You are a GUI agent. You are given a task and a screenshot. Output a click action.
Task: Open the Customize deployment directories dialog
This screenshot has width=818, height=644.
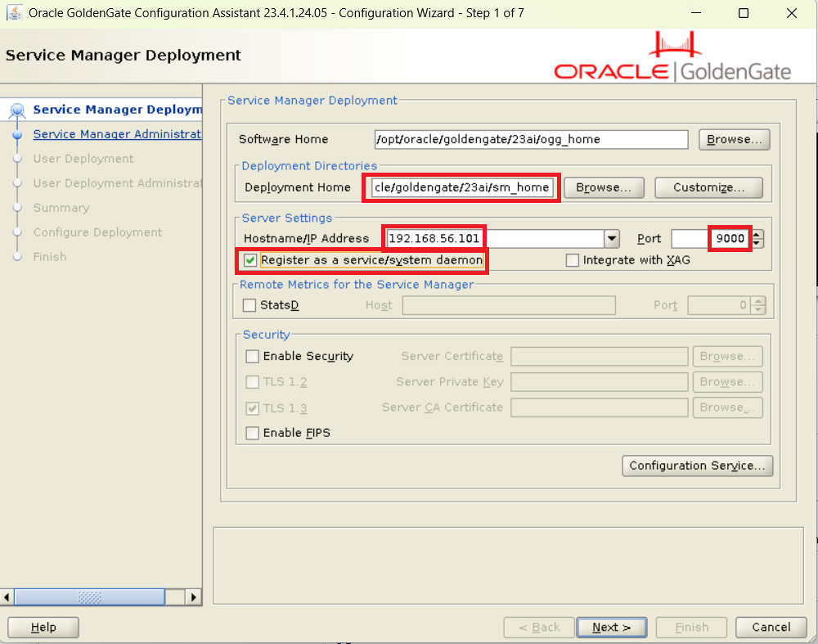(708, 187)
